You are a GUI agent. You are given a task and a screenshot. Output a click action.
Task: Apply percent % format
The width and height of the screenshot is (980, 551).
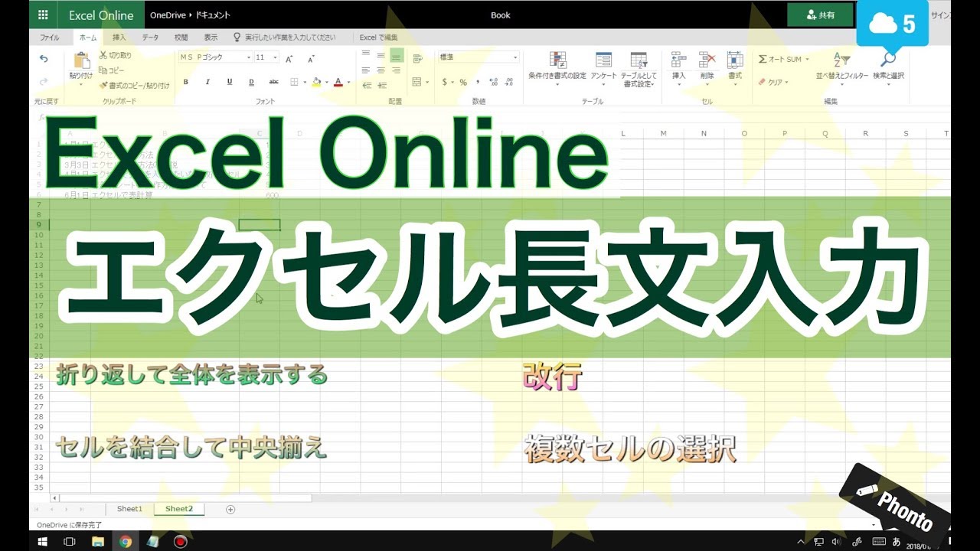pyautogui.click(x=463, y=82)
